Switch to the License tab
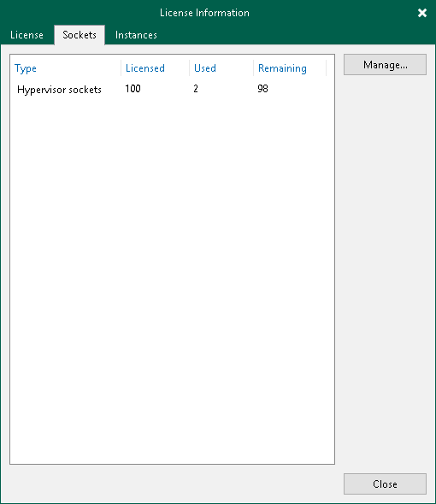This screenshot has width=436, height=504. tap(27, 35)
